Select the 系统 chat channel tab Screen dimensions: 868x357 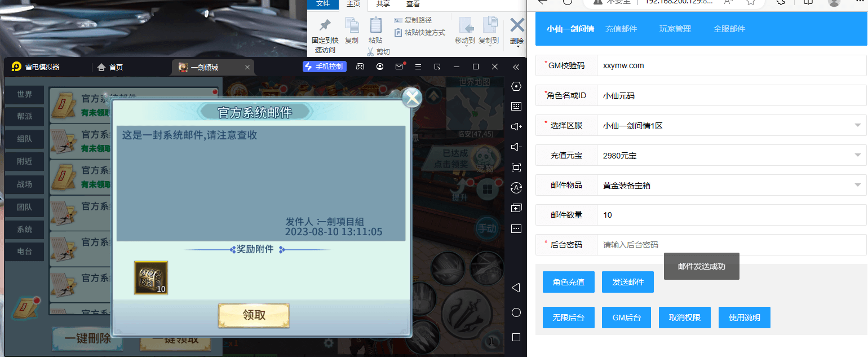click(24, 230)
